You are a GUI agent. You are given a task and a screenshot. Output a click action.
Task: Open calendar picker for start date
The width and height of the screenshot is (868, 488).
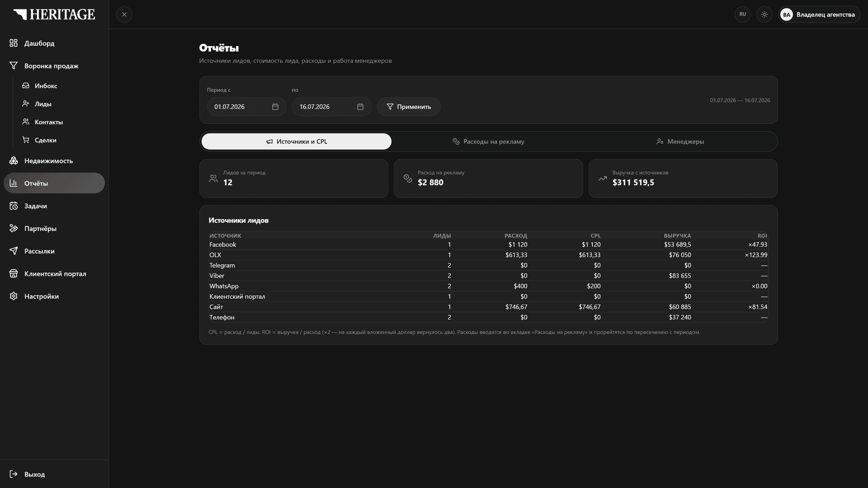275,107
